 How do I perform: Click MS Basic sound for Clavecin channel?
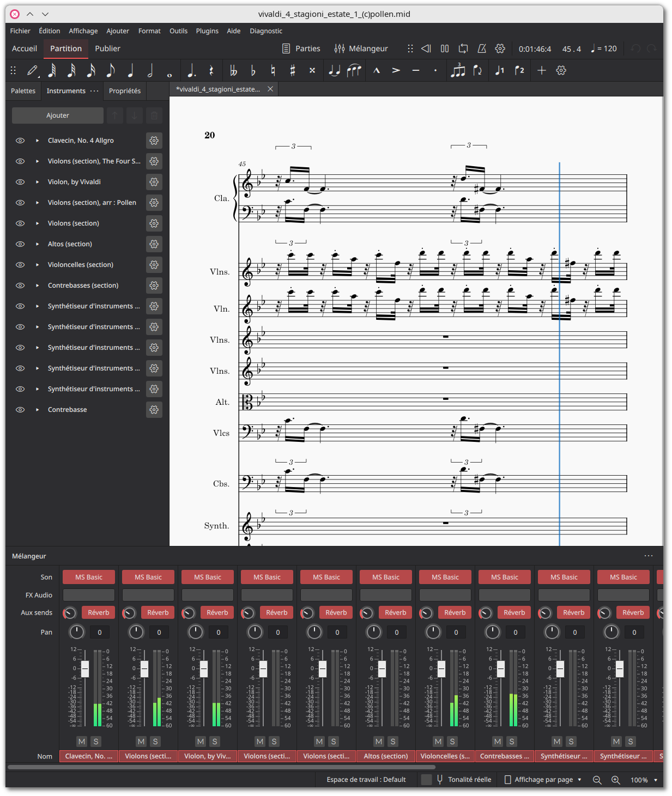89,577
